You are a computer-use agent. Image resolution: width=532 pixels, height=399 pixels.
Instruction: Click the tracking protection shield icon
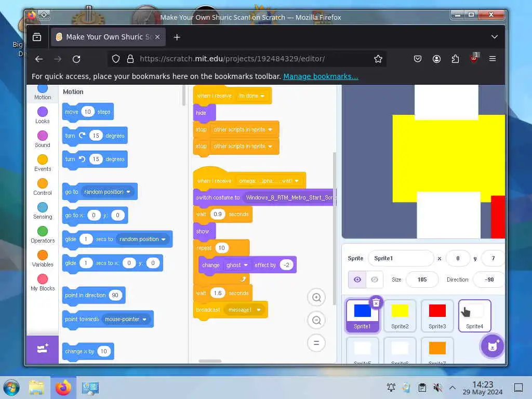click(x=116, y=59)
